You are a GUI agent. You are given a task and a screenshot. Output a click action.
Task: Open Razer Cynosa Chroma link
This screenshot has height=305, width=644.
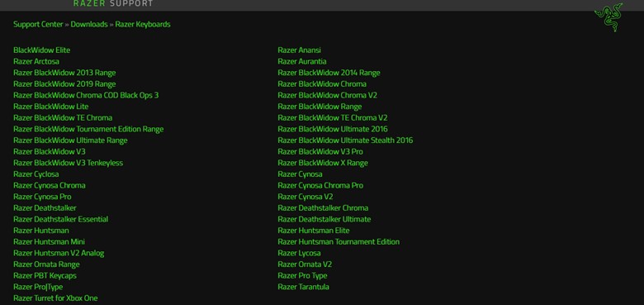(50, 186)
